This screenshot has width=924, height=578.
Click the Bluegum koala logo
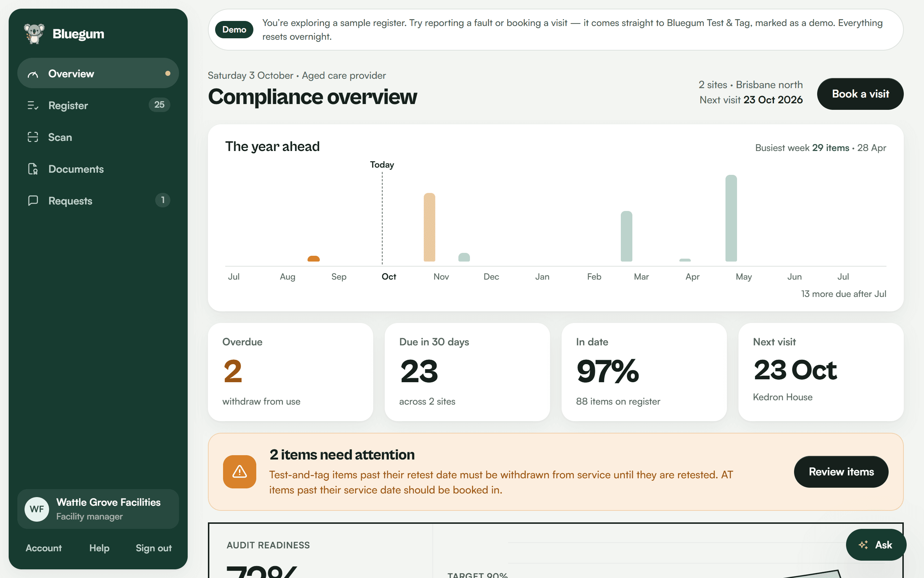(34, 34)
